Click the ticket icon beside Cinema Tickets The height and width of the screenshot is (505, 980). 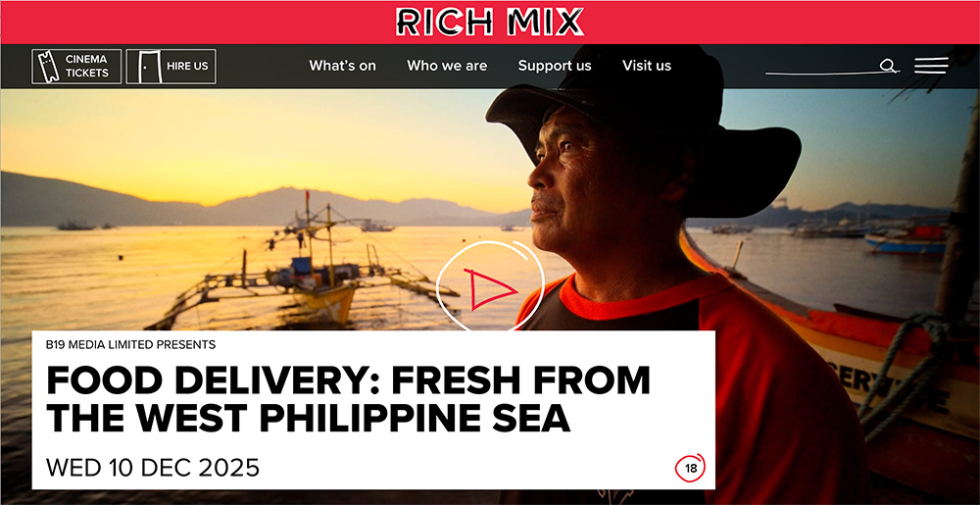point(46,67)
